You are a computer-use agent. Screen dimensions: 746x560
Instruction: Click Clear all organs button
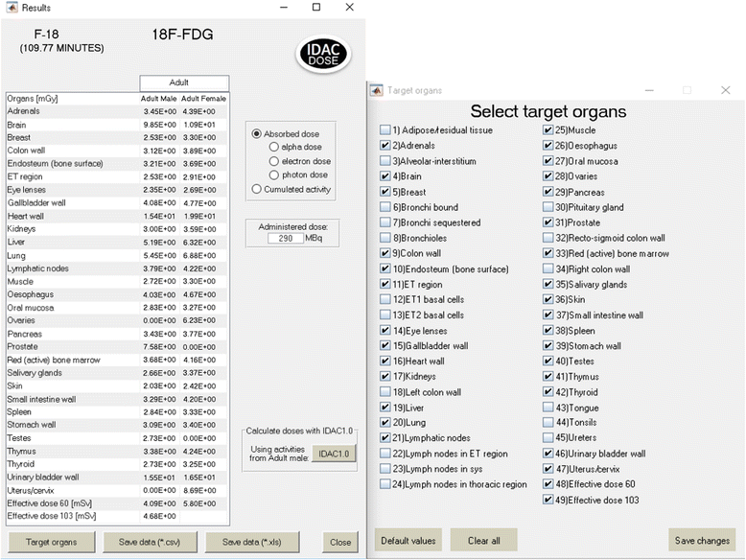coord(483,540)
